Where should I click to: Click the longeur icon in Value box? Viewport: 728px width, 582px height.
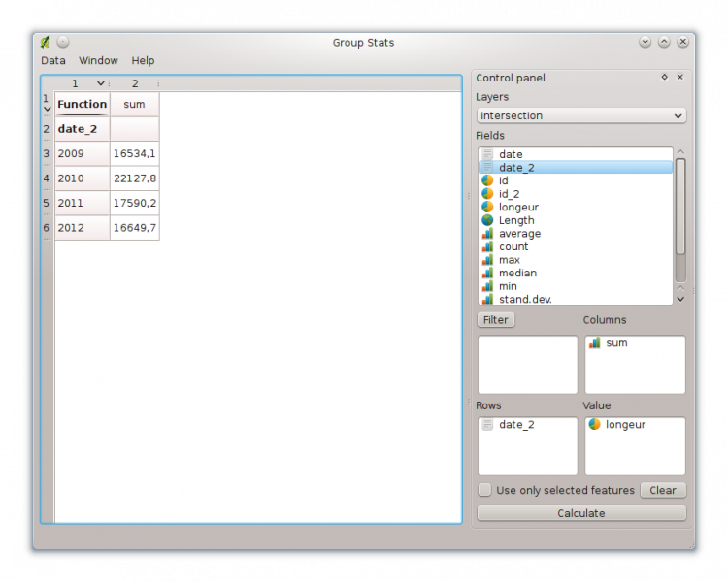click(595, 425)
